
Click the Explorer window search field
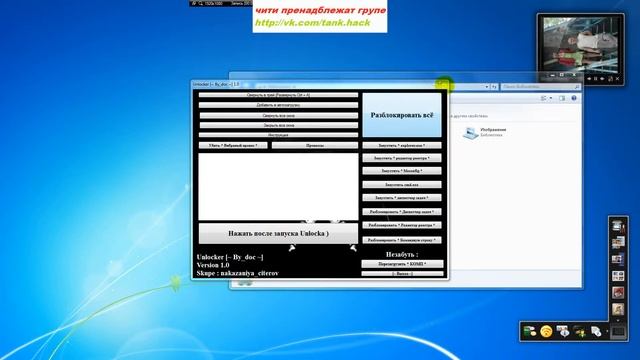[540, 87]
